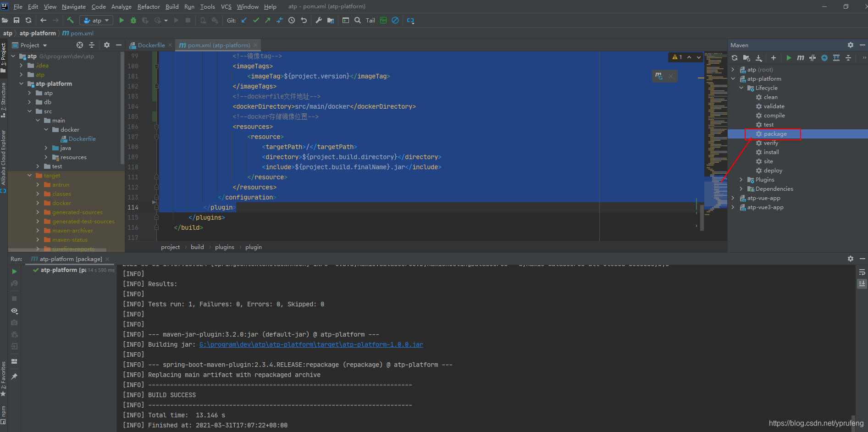Pin the Run tool window tab
868x432 pixels.
pyautogui.click(x=14, y=377)
